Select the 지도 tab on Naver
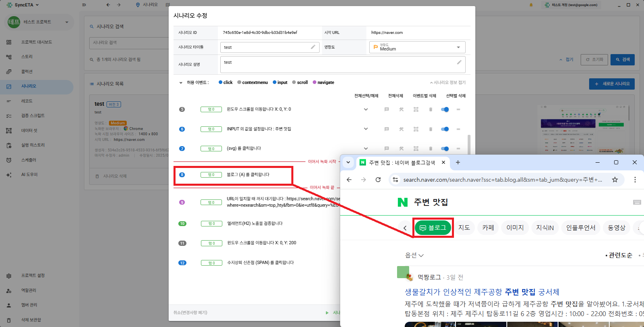 tap(464, 228)
